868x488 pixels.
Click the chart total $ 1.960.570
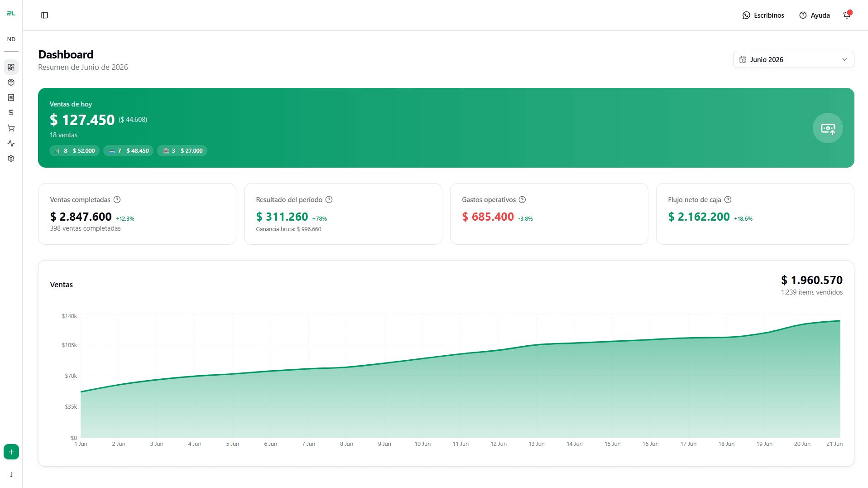click(812, 280)
